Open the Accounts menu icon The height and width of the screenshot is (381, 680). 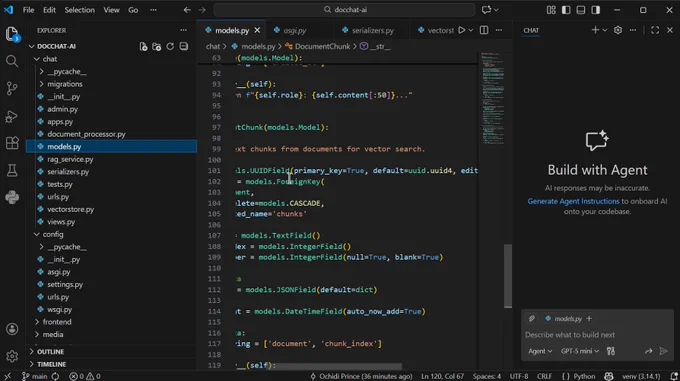(12, 329)
